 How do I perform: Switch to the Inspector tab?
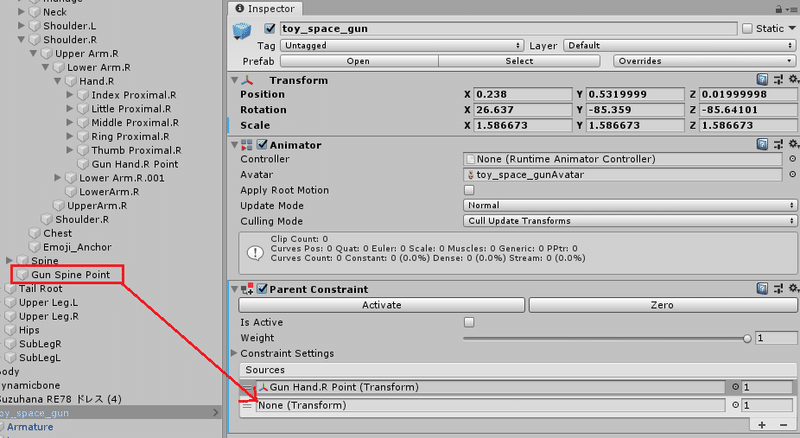[265, 9]
